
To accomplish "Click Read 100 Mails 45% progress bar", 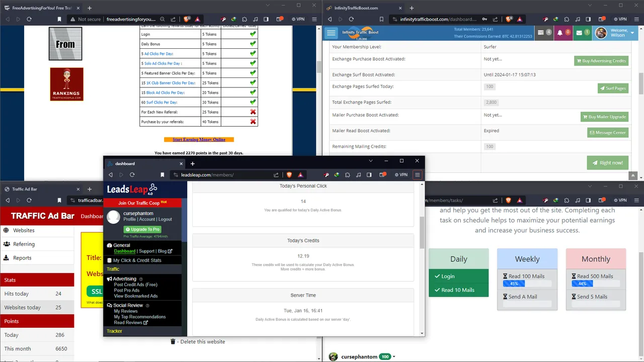I will pos(527,284).
